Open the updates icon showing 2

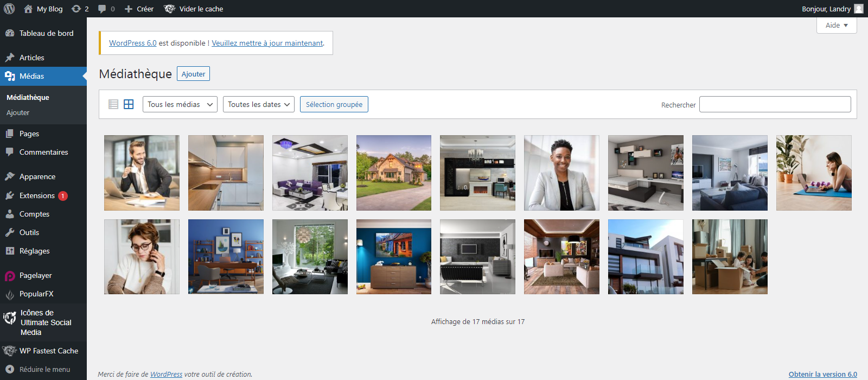click(76, 9)
